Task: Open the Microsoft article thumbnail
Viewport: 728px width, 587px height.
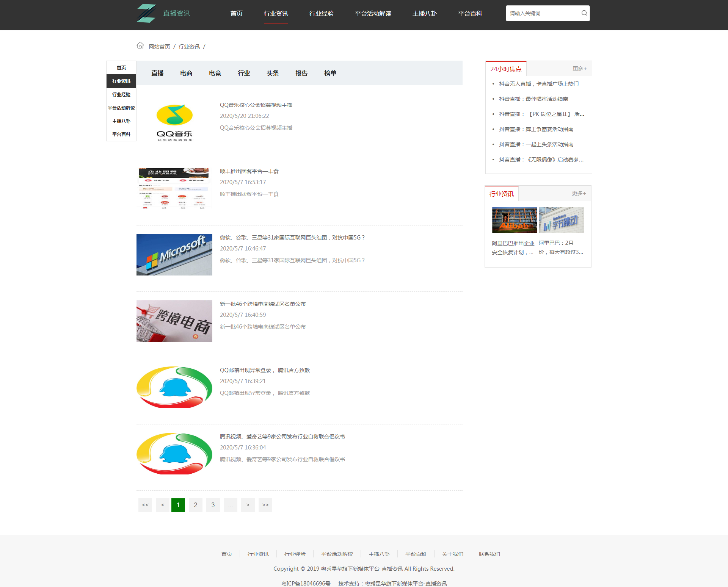Action: click(174, 255)
